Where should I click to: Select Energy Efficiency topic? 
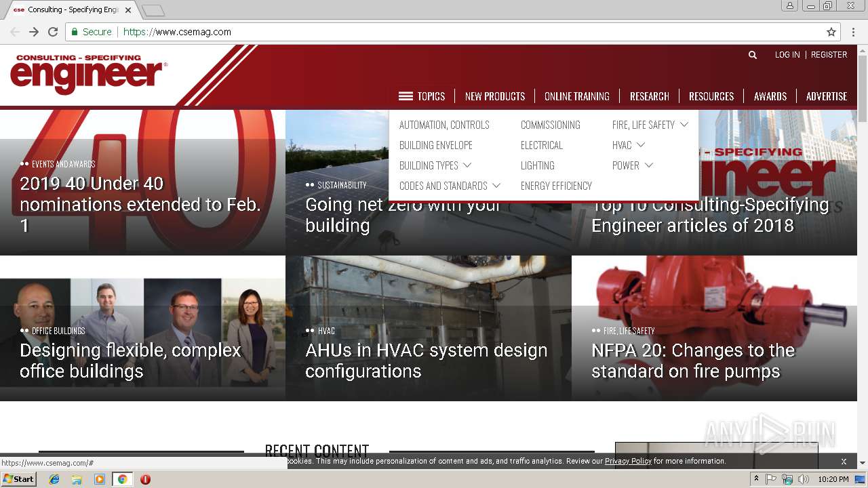point(556,186)
